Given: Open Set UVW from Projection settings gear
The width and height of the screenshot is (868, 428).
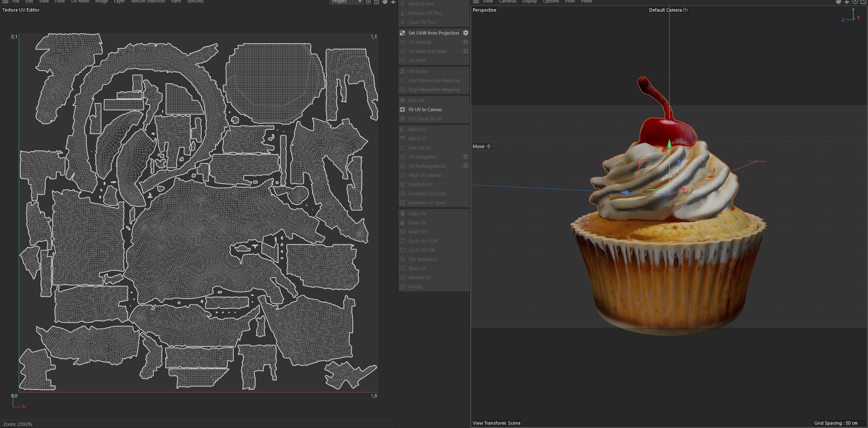Looking at the screenshot, I should 465,33.
